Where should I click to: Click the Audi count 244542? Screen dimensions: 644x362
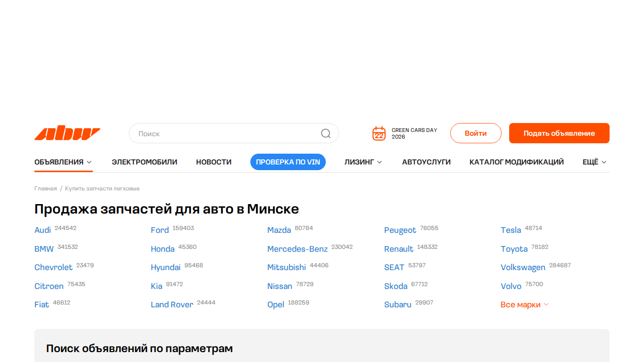tap(66, 228)
